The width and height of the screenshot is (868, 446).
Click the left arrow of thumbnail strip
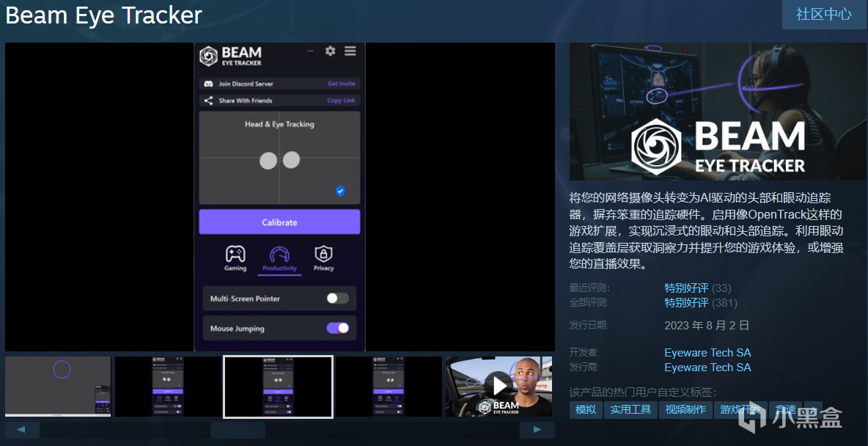tap(22, 430)
